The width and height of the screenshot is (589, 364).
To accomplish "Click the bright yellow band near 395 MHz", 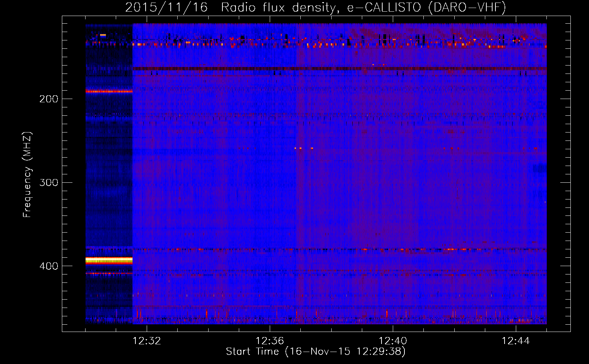I will (109, 260).
